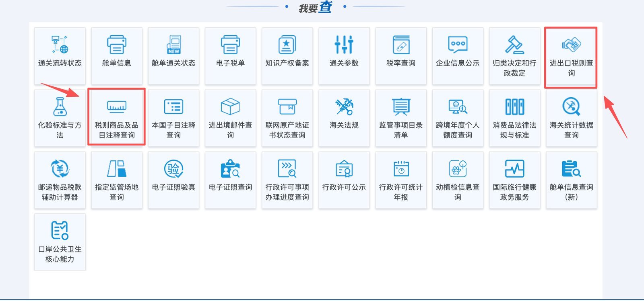Open the 消费品法律法规与标准 binders icon
This screenshot has height=301, width=644.
pos(514,106)
